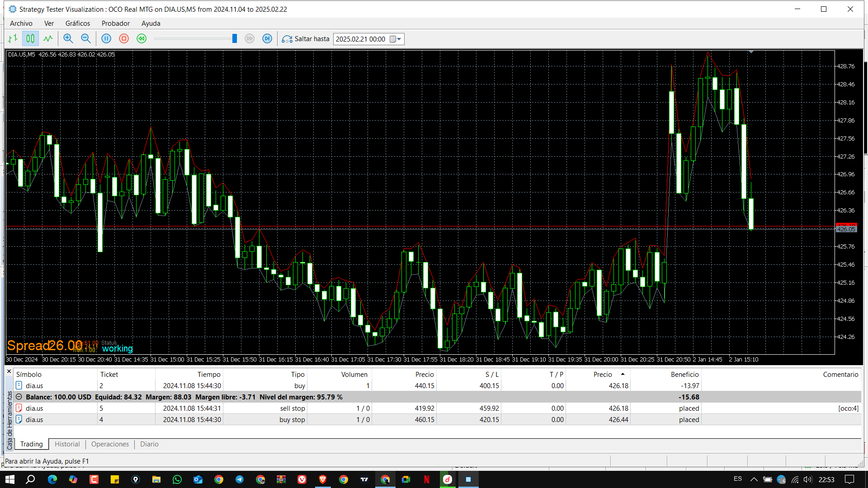Select the candlestick chart mode

pos(30,39)
